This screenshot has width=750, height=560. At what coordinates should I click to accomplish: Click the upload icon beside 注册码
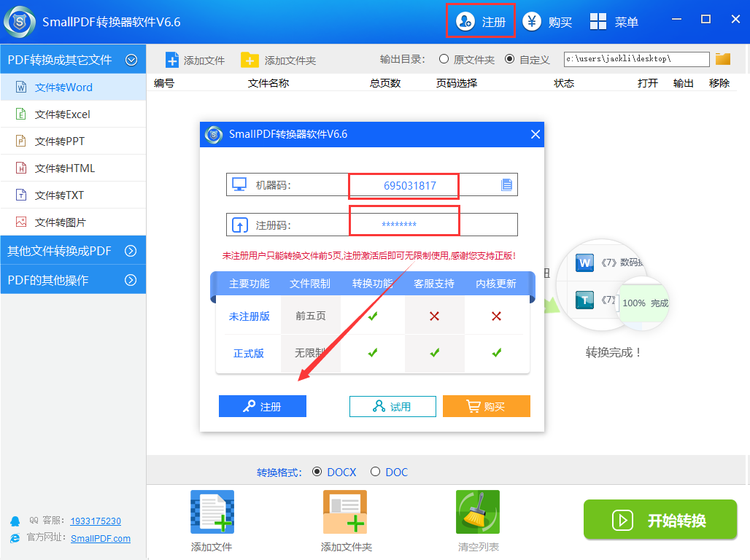(239, 225)
